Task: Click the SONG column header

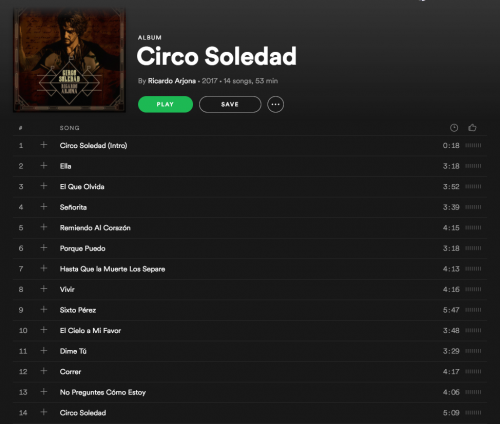Action: [x=69, y=128]
